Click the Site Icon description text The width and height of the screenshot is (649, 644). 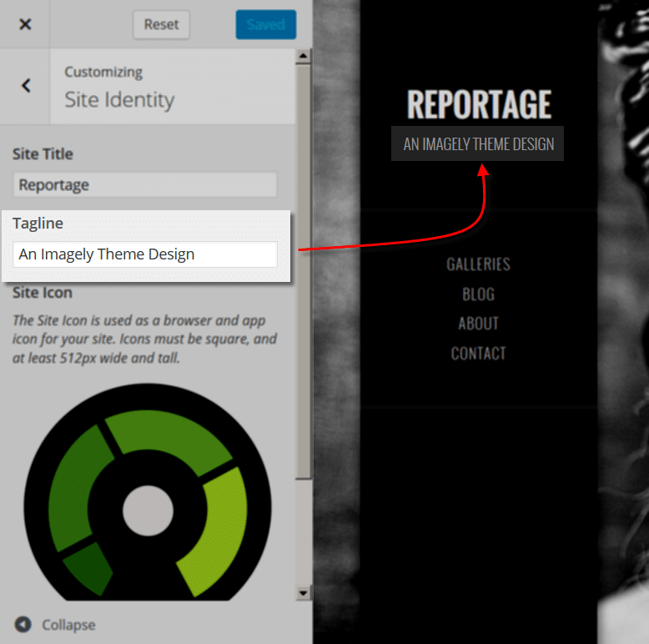click(144, 339)
